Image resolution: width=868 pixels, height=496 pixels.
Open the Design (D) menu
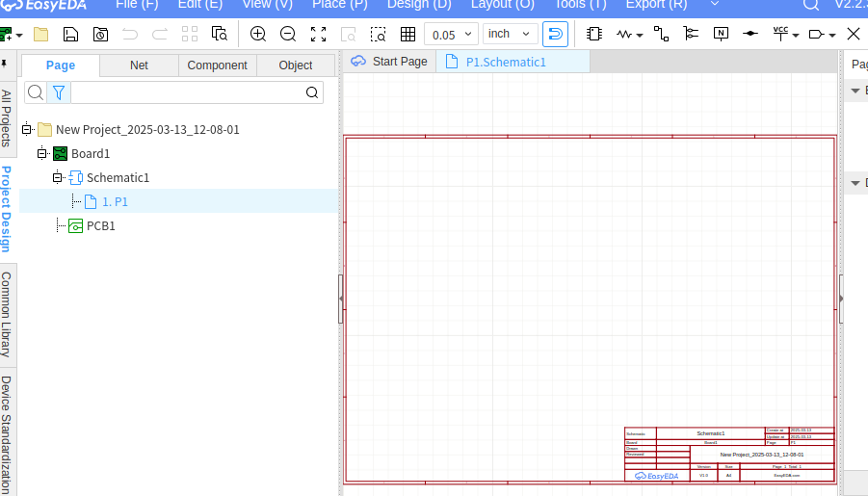[419, 5]
